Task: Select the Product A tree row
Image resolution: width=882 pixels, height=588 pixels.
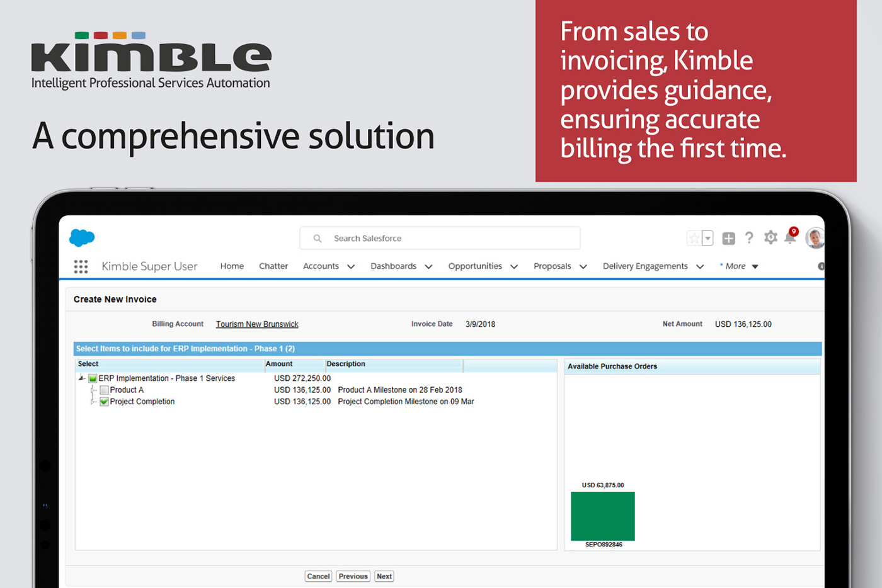Action: [127, 390]
